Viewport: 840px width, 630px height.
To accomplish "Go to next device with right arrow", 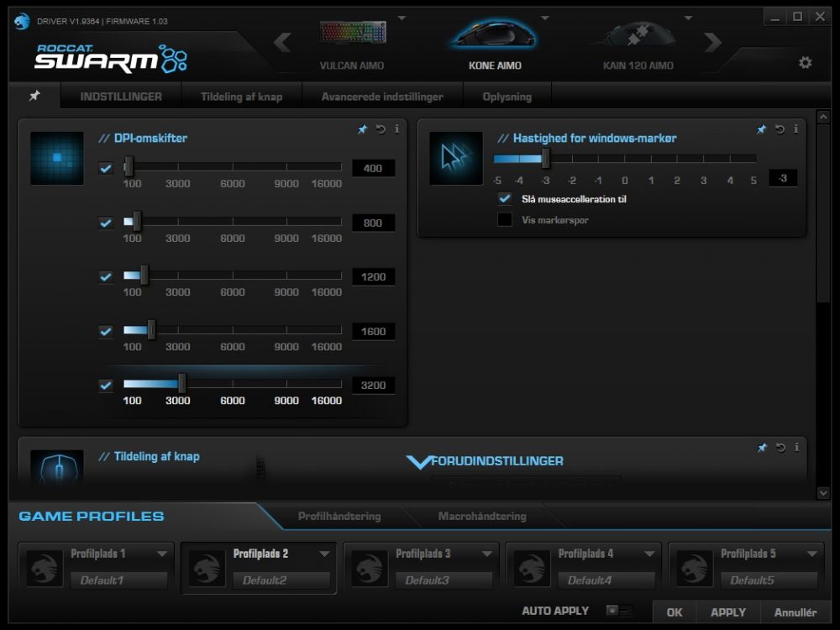I will pyautogui.click(x=712, y=42).
